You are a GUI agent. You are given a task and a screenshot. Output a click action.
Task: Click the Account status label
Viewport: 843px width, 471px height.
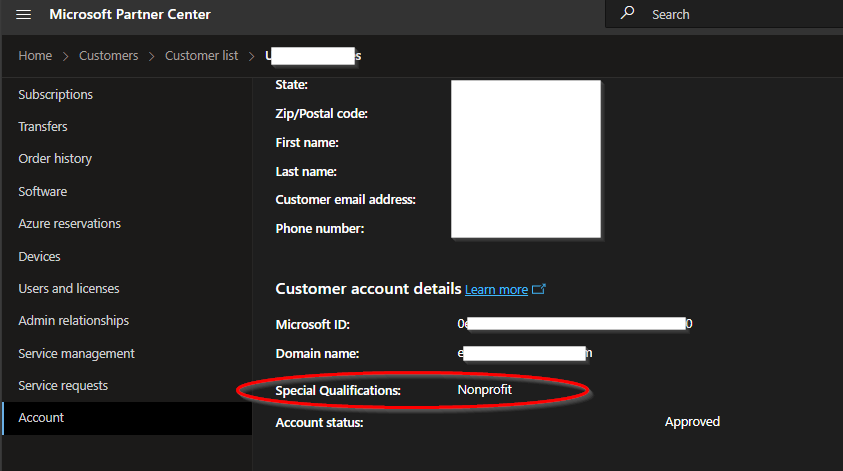(x=319, y=423)
